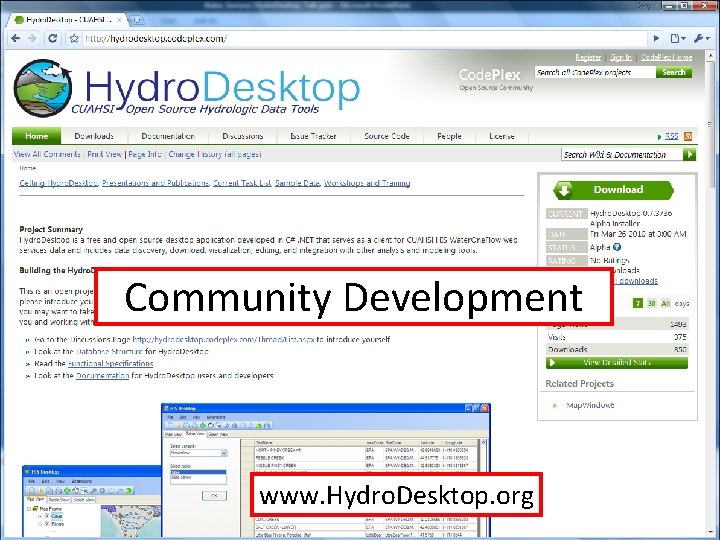Viewport: 720px width, 540px height.
Task: Open the Discussions page URL link
Action: 223,339
